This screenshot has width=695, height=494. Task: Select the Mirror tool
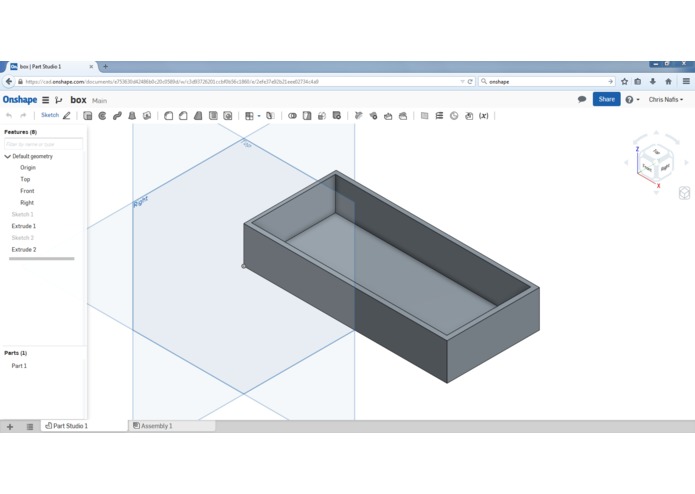270,116
